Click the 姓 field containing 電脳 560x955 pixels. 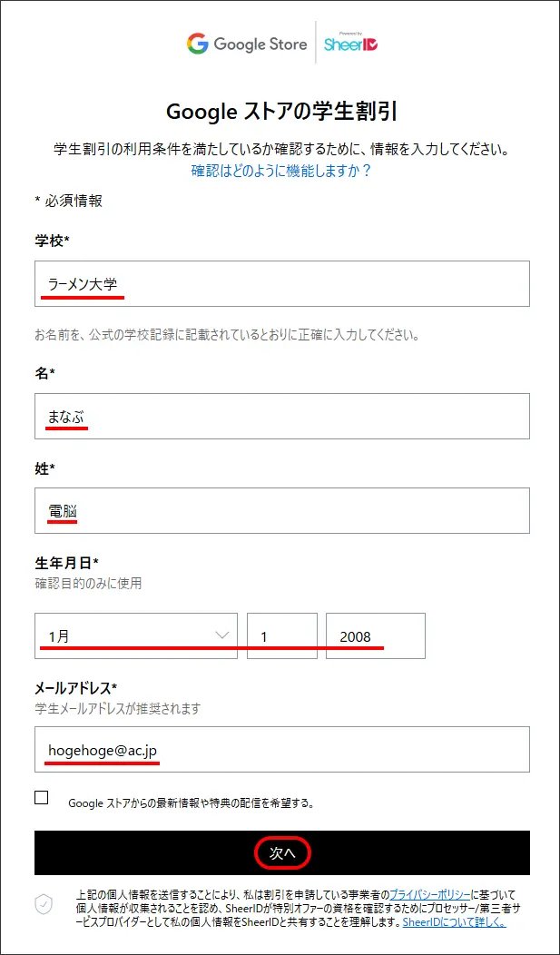coord(282,510)
